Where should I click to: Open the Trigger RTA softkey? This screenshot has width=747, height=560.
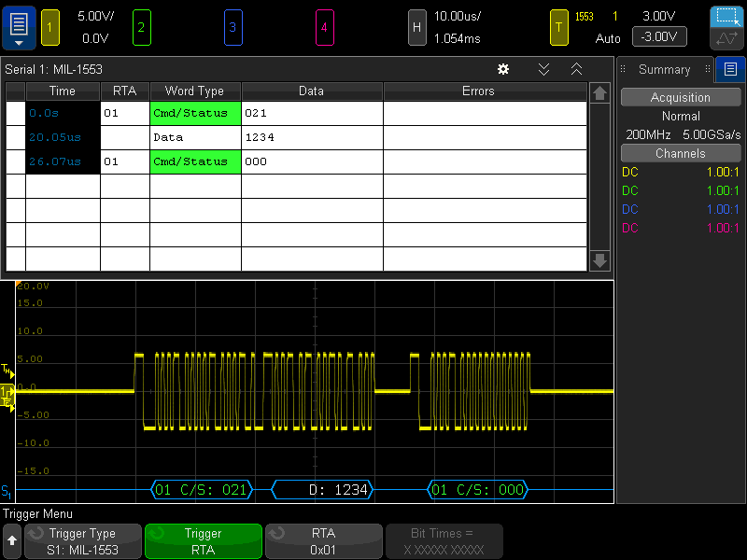pos(204,541)
